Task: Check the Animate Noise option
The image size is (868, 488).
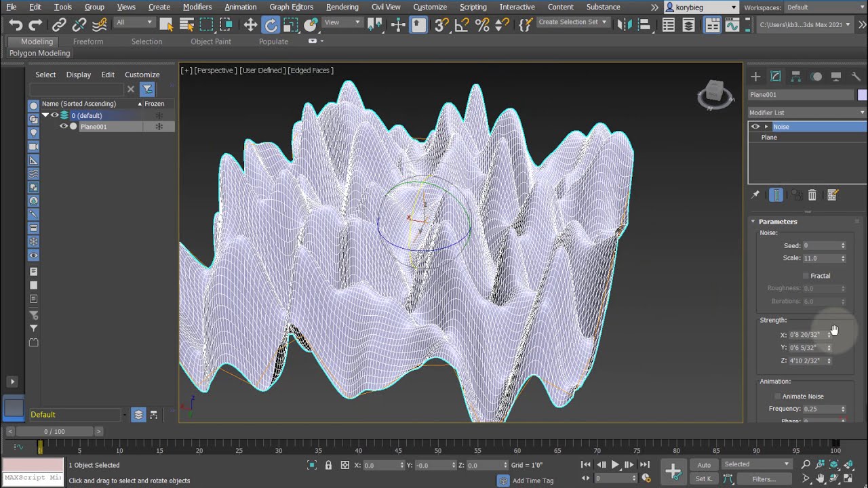Action: [x=778, y=396]
